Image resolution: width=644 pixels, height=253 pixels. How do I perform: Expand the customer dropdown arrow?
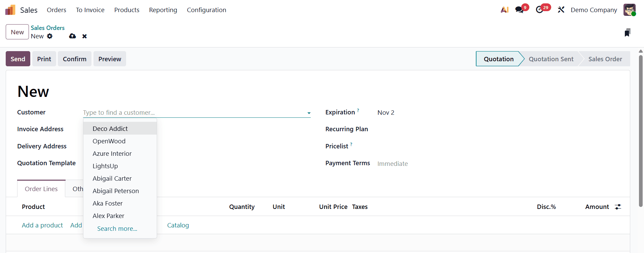click(x=309, y=113)
